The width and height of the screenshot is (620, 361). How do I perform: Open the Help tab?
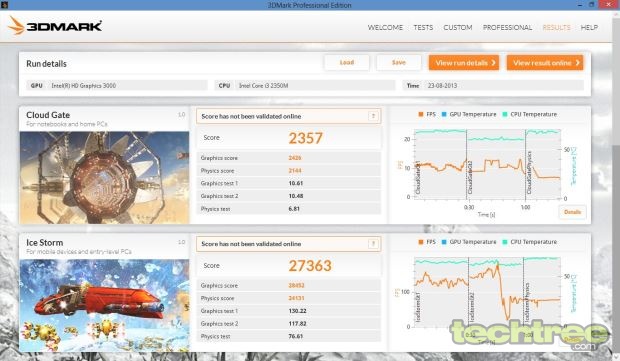[589, 27]
